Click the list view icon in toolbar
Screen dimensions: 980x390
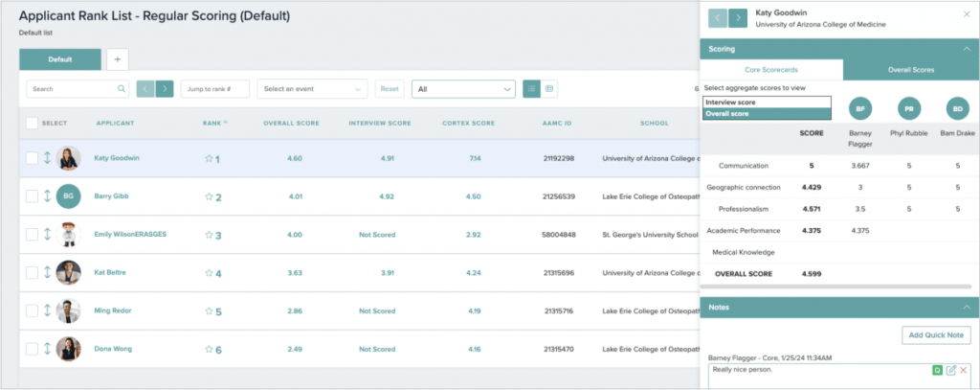point(532,88)
